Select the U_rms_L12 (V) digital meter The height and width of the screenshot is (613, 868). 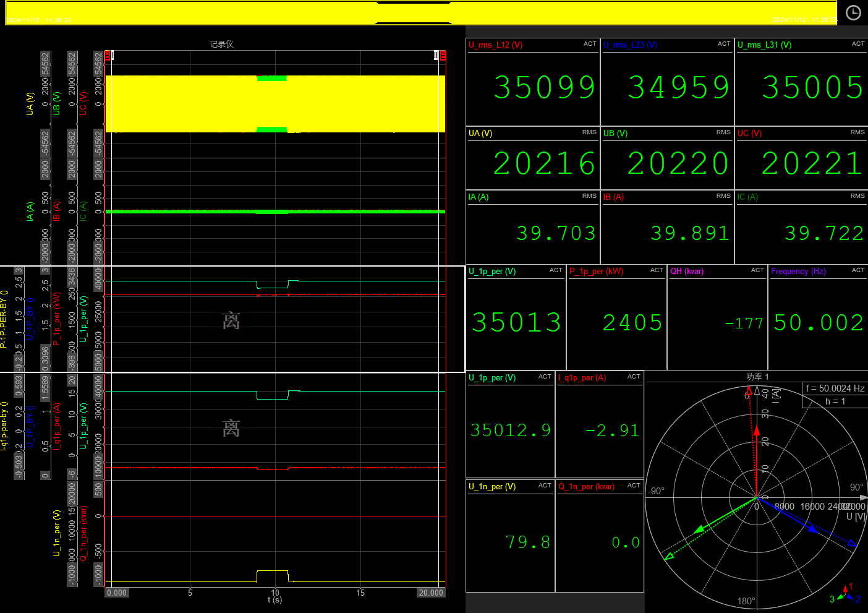[533, 82]
